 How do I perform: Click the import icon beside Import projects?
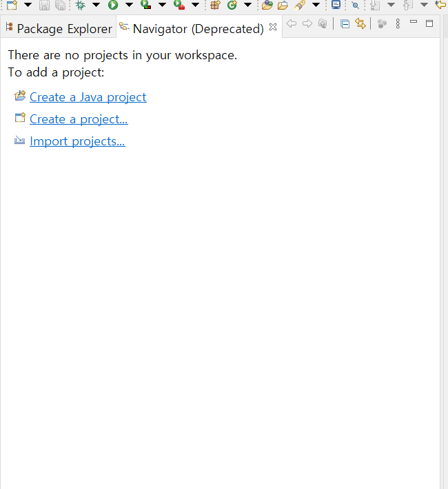click(20, 141)
